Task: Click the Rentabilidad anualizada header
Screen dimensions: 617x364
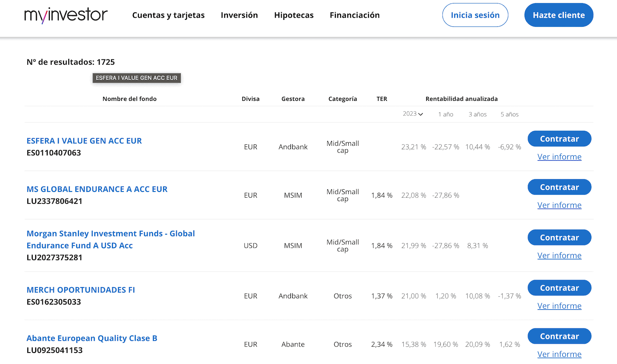Action: click(461, 99)
